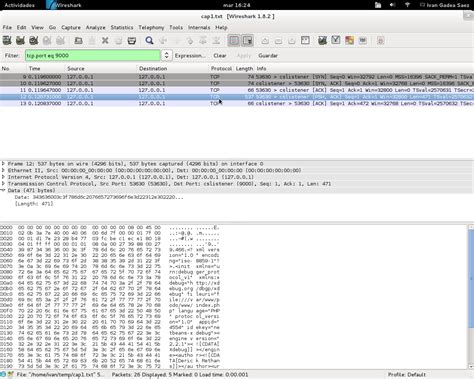Clear the display filter
The width and height of the screenshot is (474, 379).
[x=220, y=56]
